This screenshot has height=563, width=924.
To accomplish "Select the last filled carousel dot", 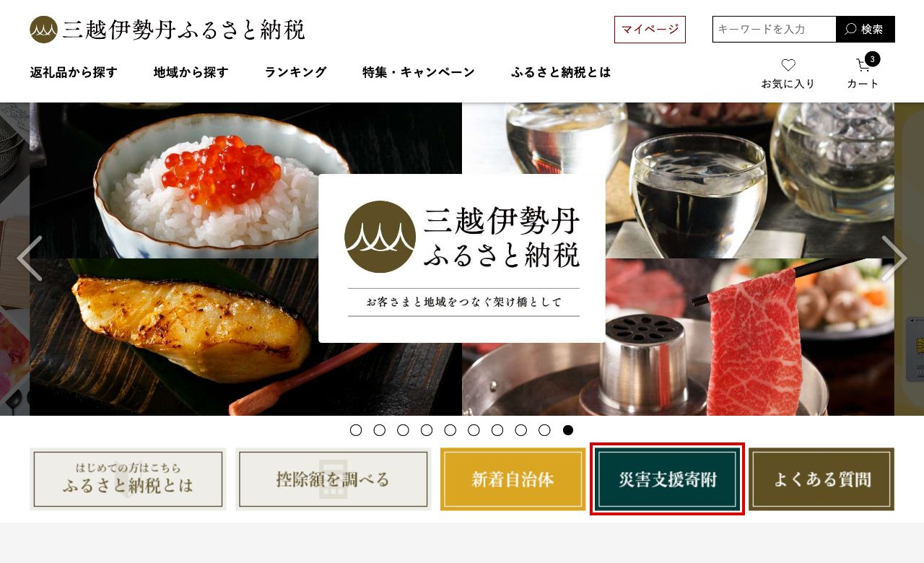I will [x=568, y=430].
